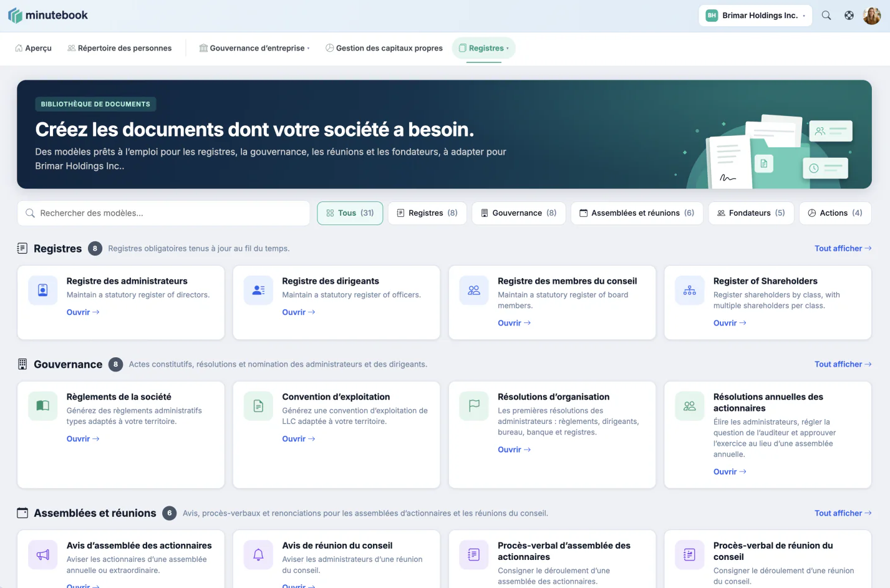Image resolution: width=890 pixels, height=588 pixels.
Task: Open the search magnifier icon in header
Action: click(x=826, y=16)
